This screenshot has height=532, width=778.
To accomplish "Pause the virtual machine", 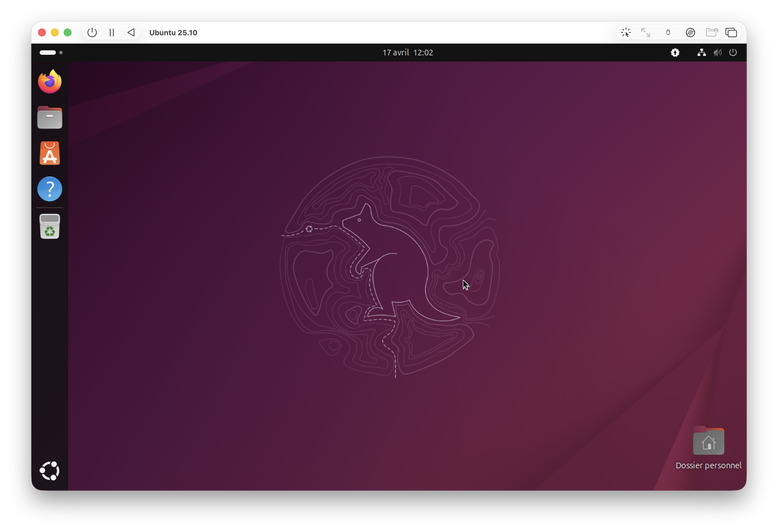I will pos(112,33).
